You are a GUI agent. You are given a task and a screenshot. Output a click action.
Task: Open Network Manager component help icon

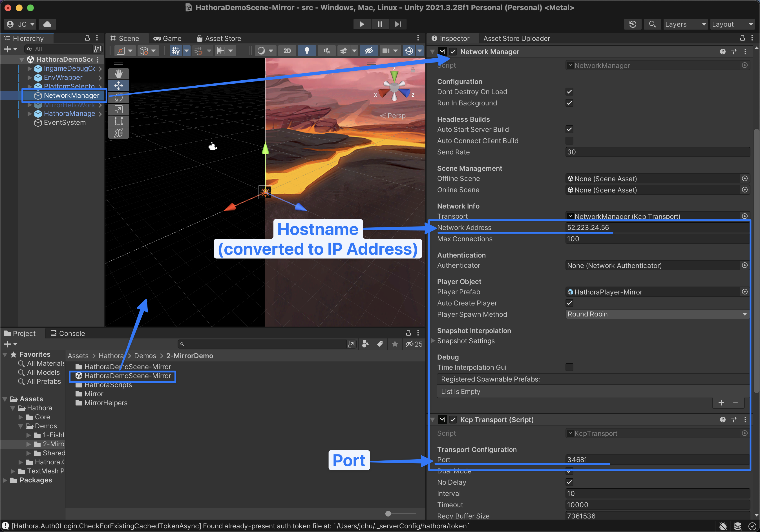tap(723, 52)
